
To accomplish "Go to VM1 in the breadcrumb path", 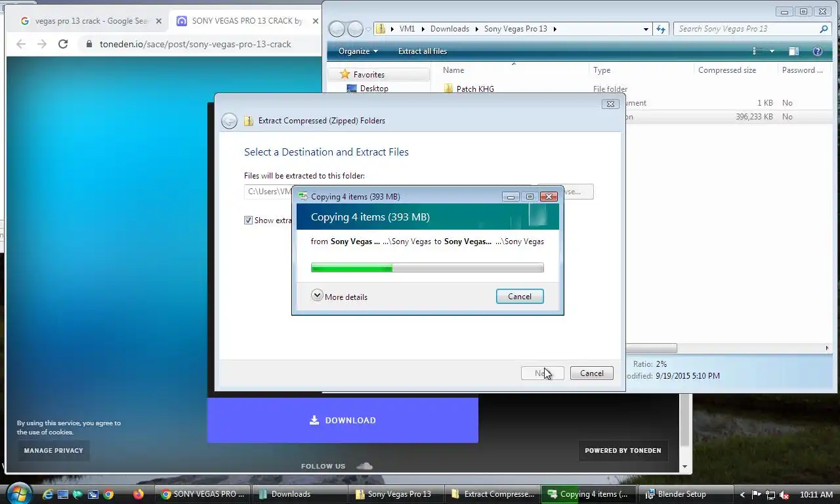I will tap(407, 29).
